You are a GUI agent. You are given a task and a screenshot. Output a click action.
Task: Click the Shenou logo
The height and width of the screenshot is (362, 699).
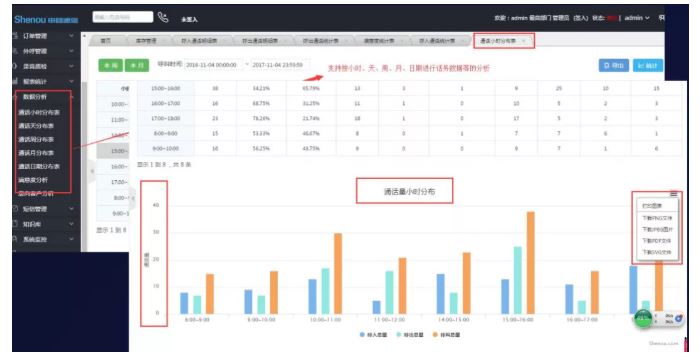pos(46,20)
